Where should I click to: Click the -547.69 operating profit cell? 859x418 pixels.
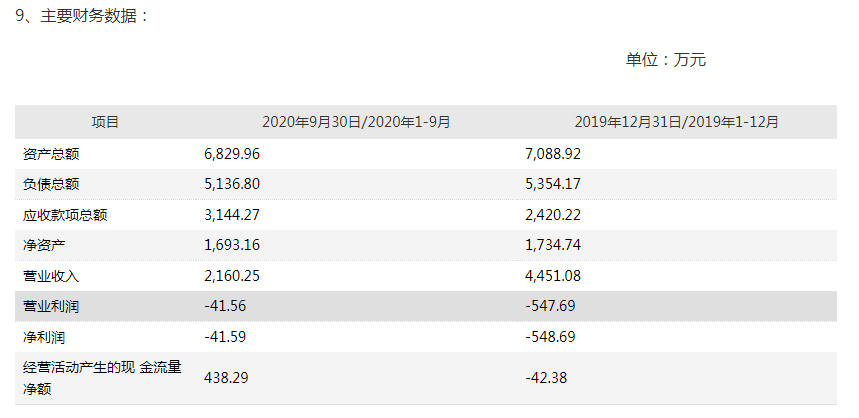[550, 305]
